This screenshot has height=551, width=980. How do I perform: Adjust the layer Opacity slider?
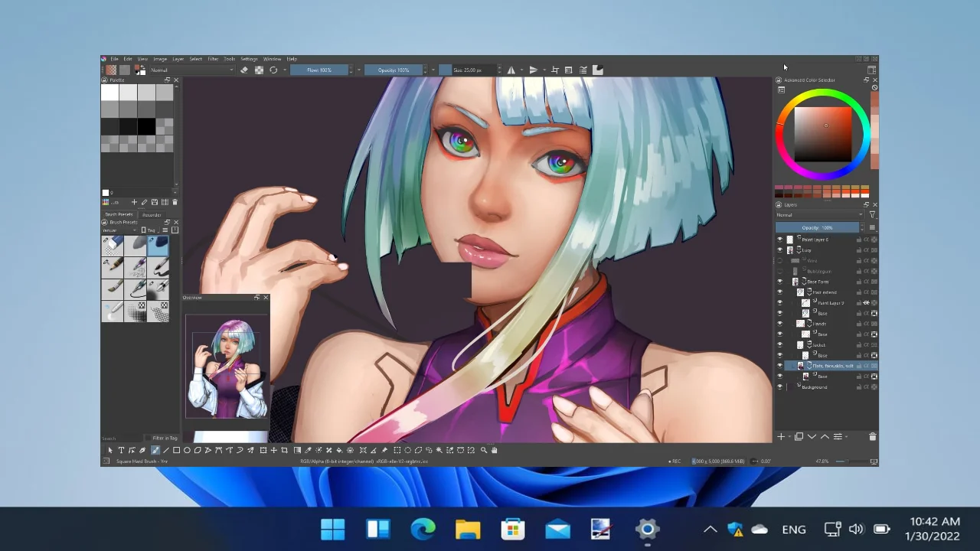[x=817, y=227]
